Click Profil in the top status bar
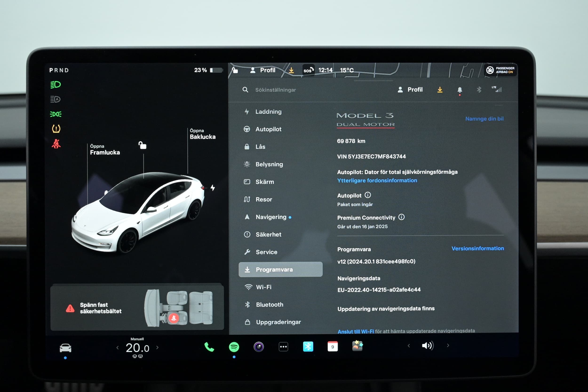This screenshot has height=392, width=588. [263, 70]
